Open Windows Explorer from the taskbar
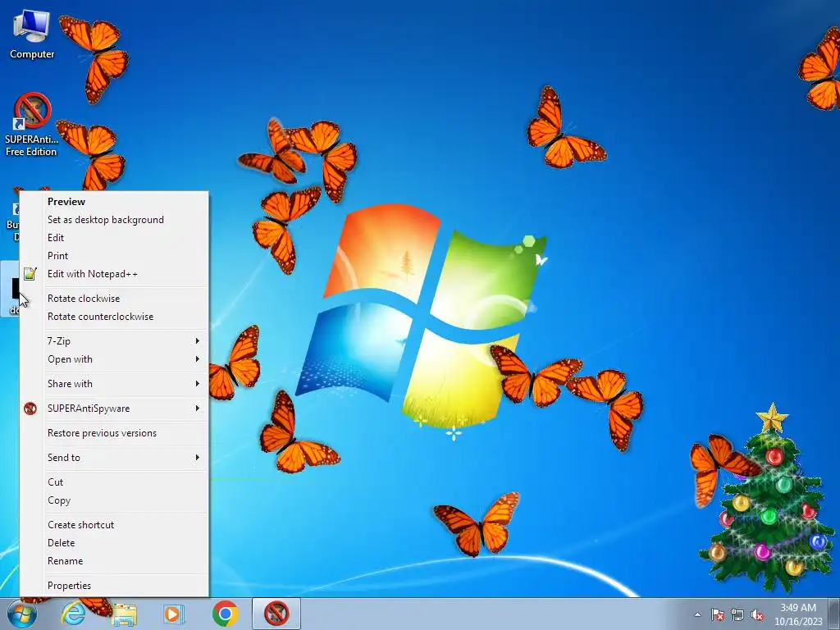This screenshot has width=840, height=630. 124,614
